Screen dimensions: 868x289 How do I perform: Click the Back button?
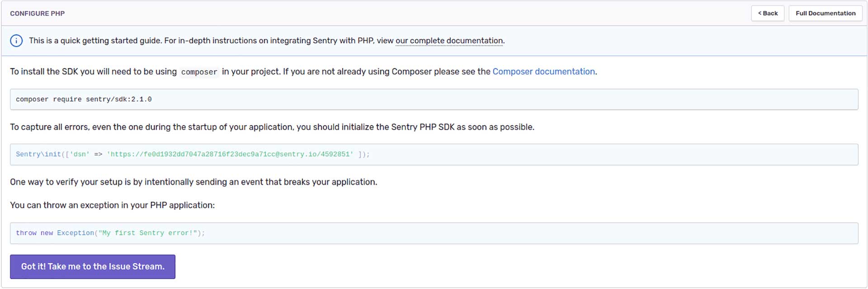768,13
